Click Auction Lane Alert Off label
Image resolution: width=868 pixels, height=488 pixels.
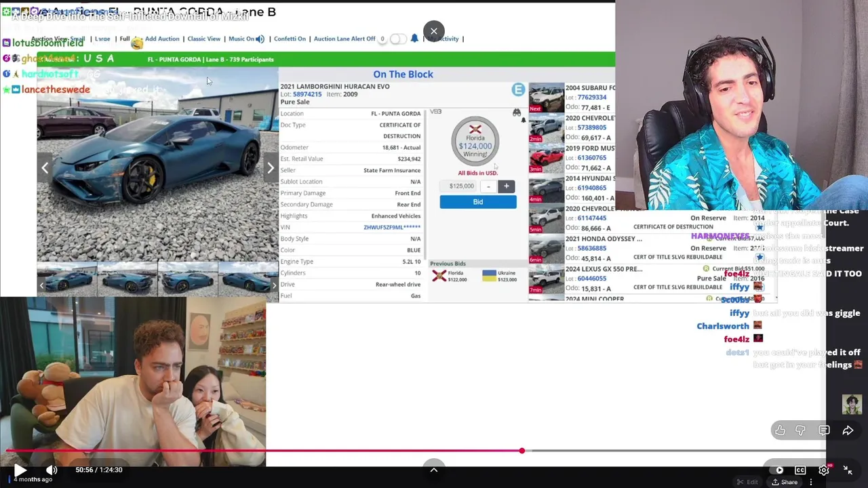point(344,39)
